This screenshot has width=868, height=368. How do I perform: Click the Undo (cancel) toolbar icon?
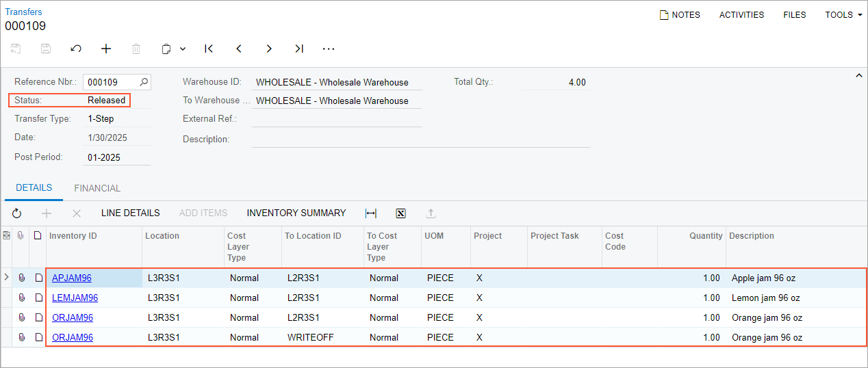click(76, 49)
